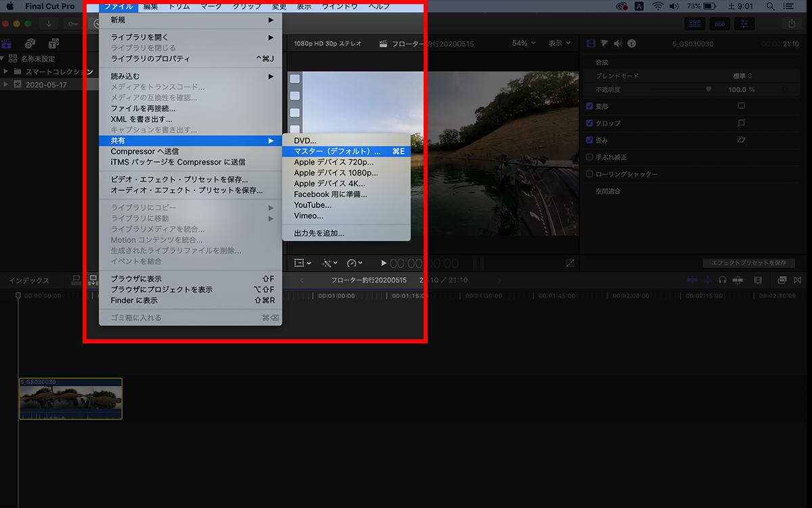Show the audio inspector speaker icon

point(618,43)
